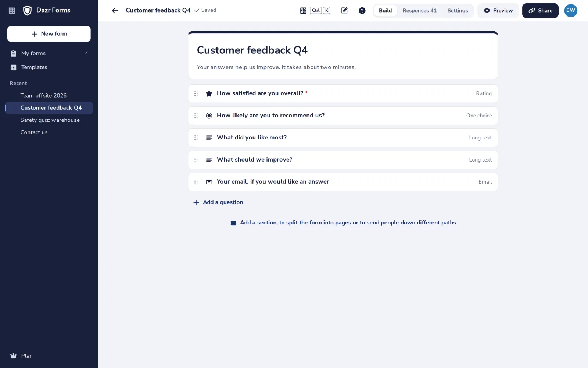The width and height of the screenshot is (588, 368).
Task: Switch to the Responses 41 tab
Action: [420, 11]
